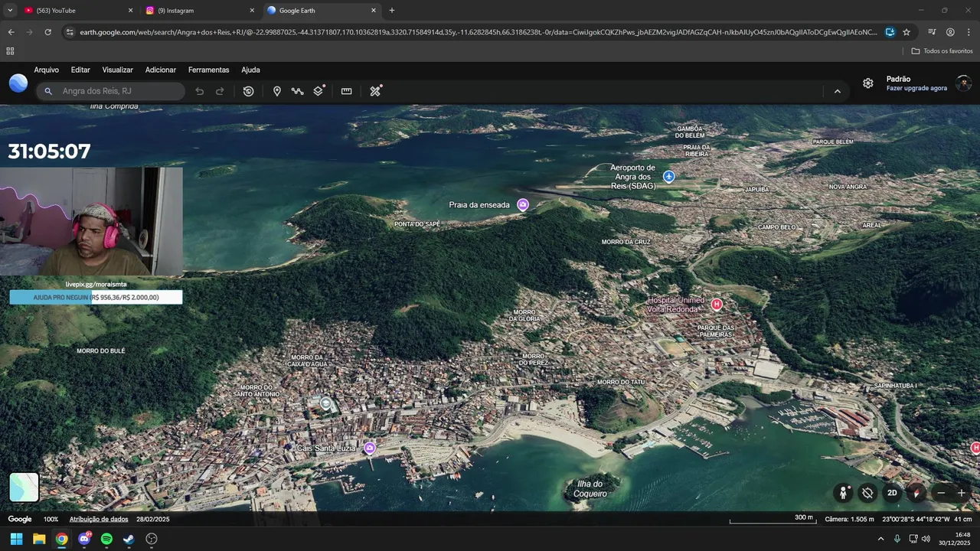
Task: Open the Ferramentas menu
Action: coord(209,70)
